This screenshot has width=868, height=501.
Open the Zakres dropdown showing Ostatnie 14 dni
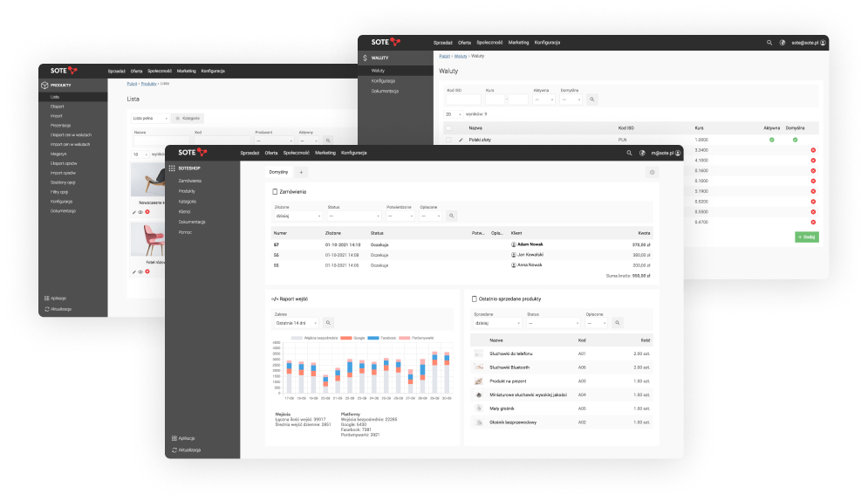(x=296, y=323)
